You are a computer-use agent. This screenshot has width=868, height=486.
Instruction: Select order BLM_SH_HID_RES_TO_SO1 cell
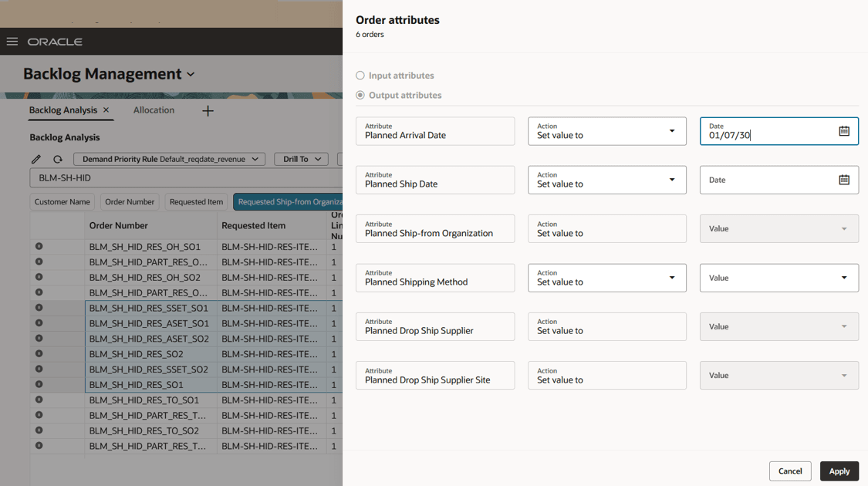tap(150, 400)
